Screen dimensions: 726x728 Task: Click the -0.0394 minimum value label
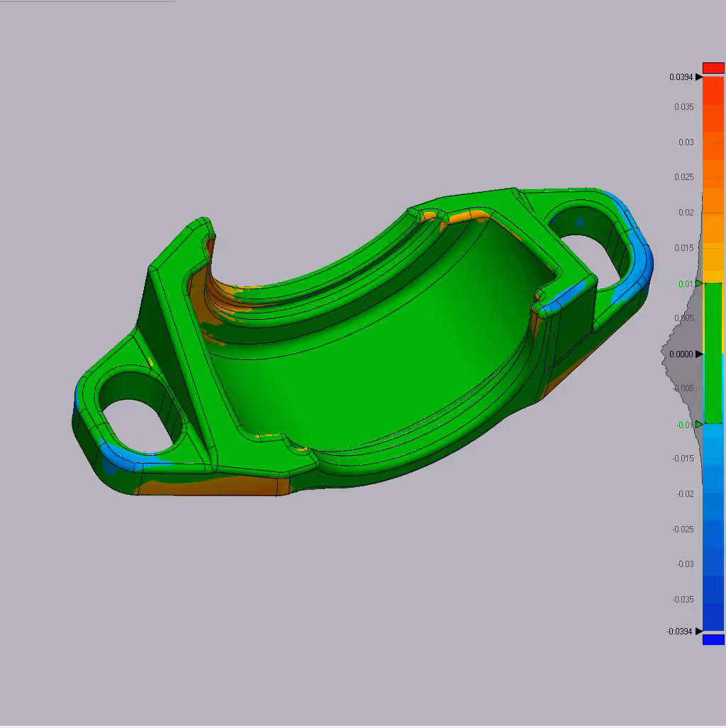(x=679, y=631)
